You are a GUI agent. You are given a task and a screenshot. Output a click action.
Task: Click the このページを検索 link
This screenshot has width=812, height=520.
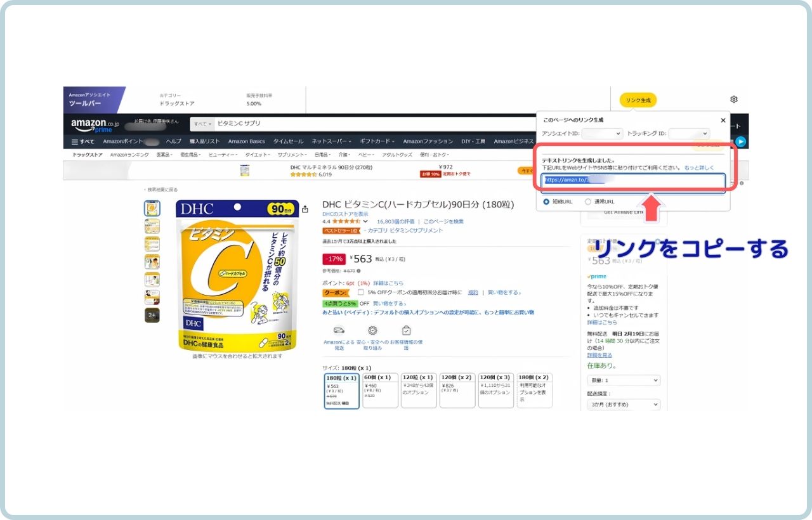coord(443,221)
